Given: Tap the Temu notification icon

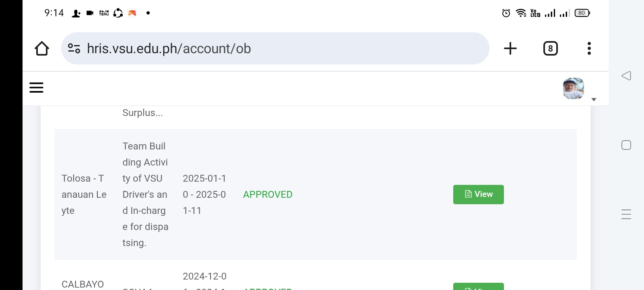Looking at the screenshot, I should (x=104, y=13).
